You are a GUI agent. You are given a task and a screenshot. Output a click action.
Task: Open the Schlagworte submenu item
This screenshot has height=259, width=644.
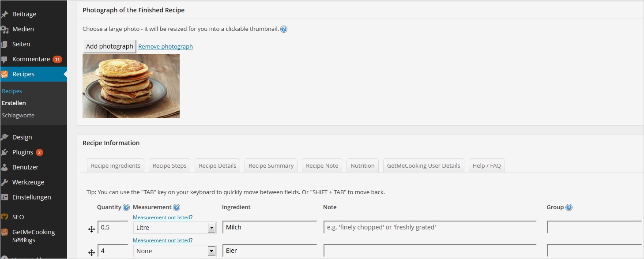coord(18,115)
